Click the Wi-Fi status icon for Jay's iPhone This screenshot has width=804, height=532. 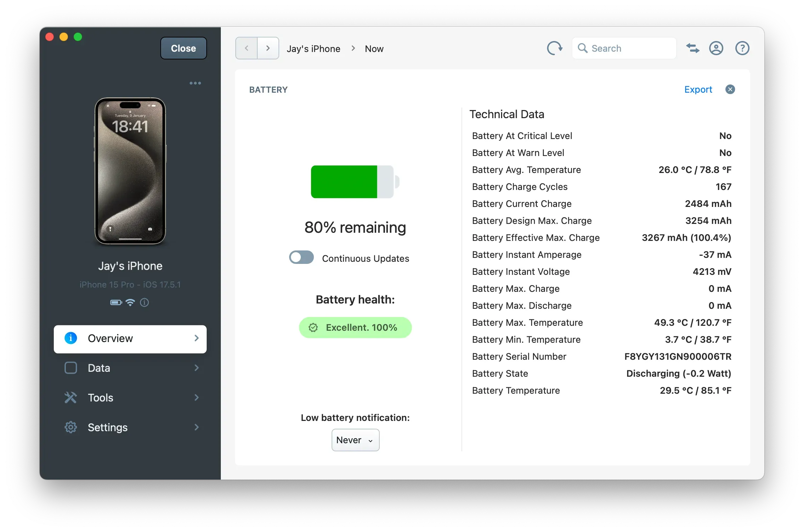pyautogui.click(x=130, y=302)
